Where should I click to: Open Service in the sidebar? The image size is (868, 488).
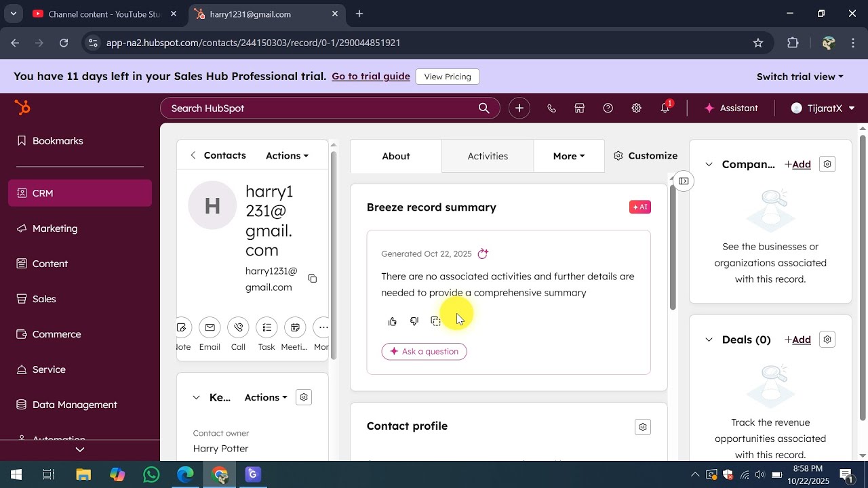coord(80,369)
